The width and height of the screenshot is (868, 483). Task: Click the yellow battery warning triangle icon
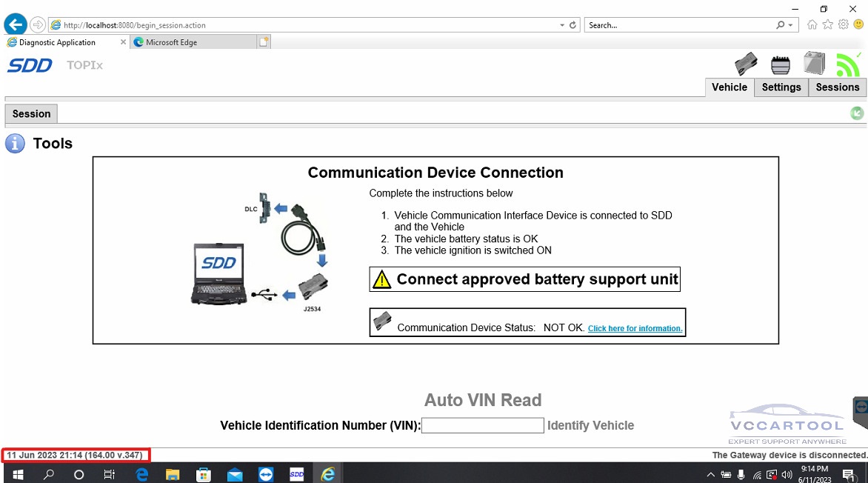pyautogui.click(x=381, y=279)
